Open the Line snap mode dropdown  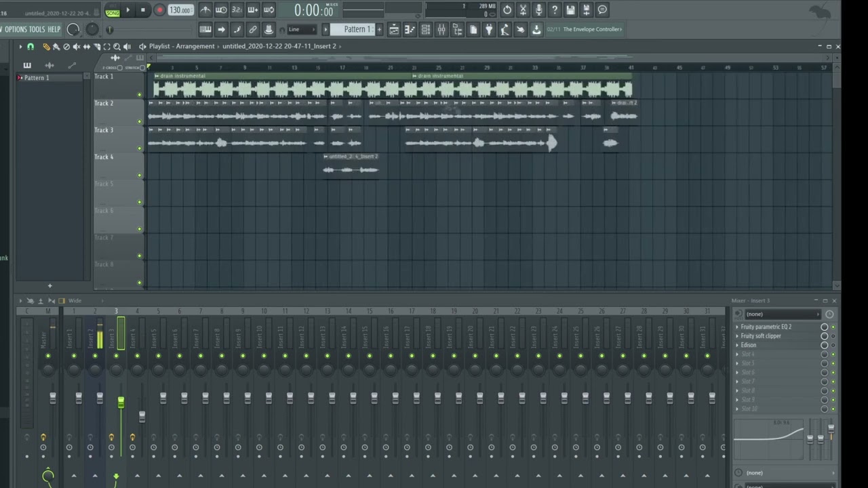pyautogui.click(x=302, y=29)
